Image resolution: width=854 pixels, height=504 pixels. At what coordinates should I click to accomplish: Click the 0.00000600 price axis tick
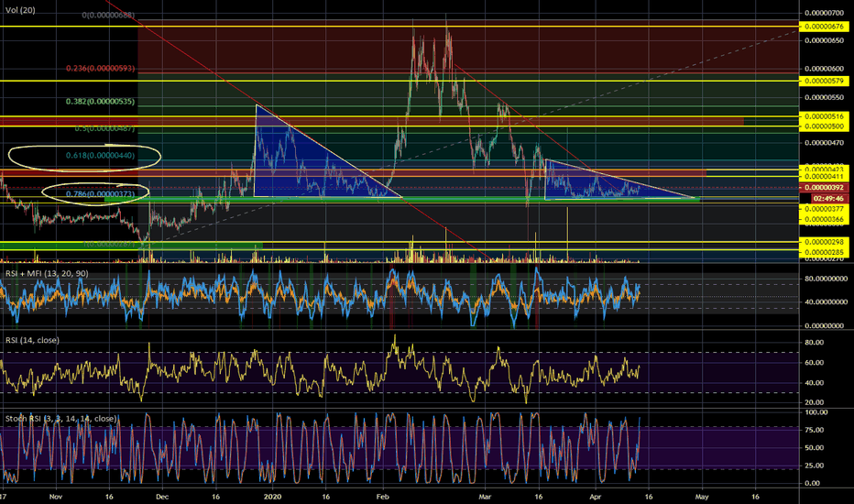(824, 69)
